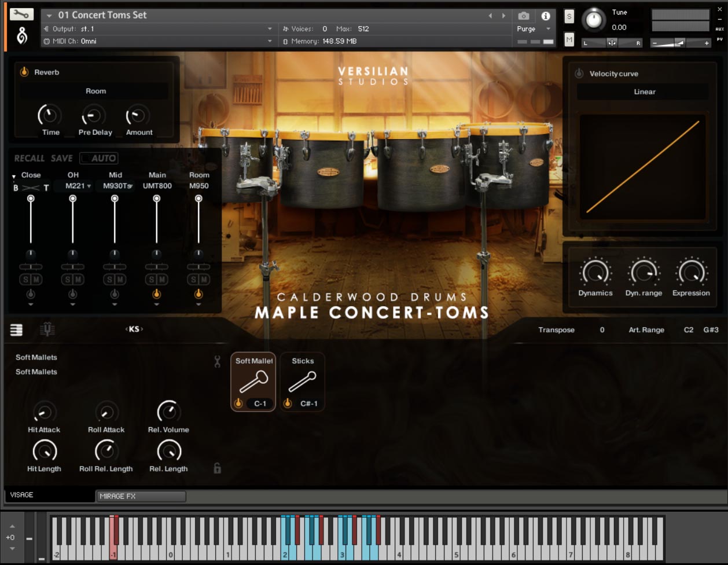This screenshot has width=728, height=565.
Task: Toggle the Reverb power button
Action: click(24, 72)
